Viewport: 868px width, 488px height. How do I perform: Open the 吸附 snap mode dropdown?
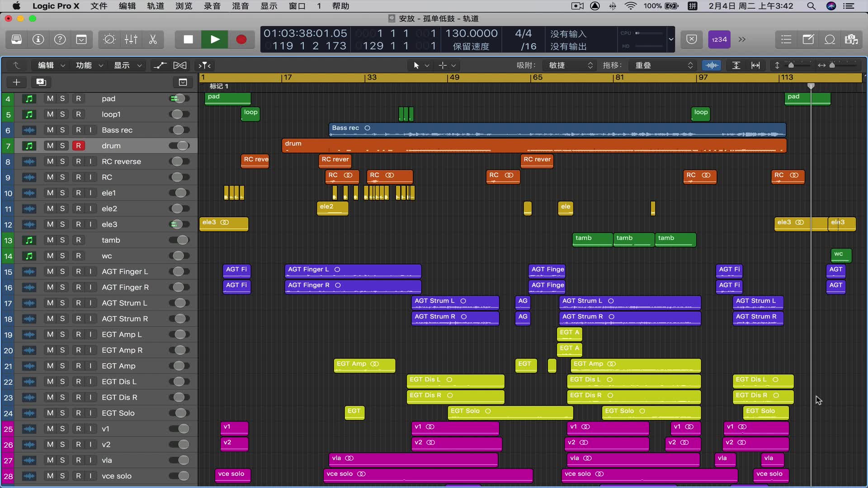(571, 65)
